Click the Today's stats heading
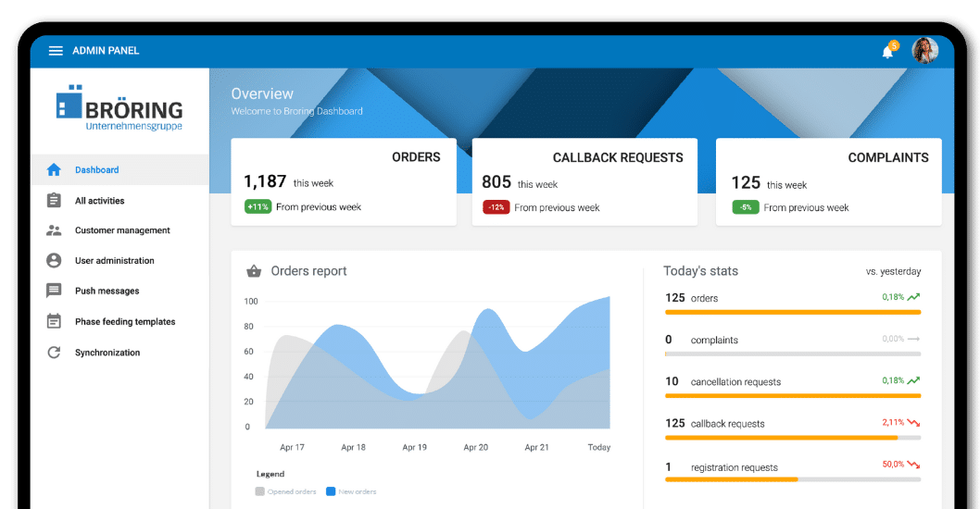 click(700, 271)
